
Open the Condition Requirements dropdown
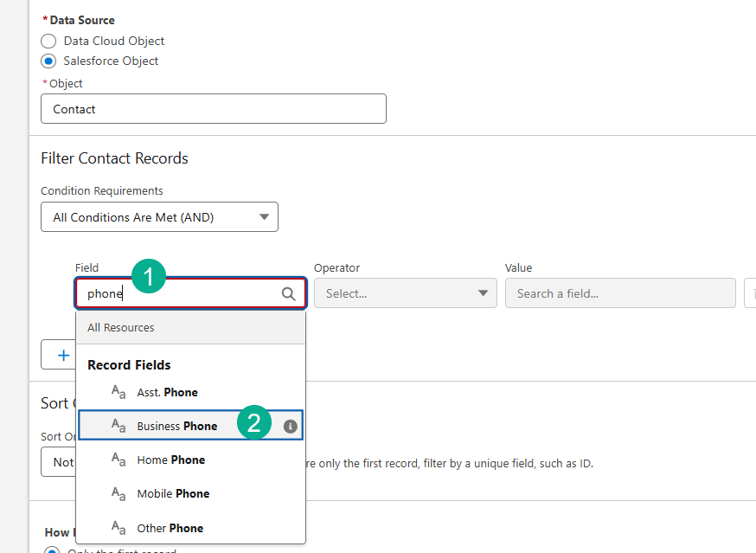click(159, 217)
